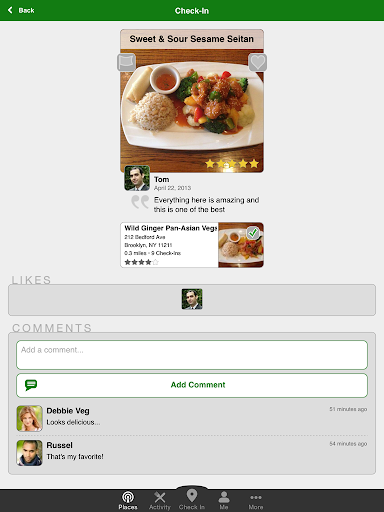Click the Add Comment button
Screen dimensions: 384x512
pos(192,385)
